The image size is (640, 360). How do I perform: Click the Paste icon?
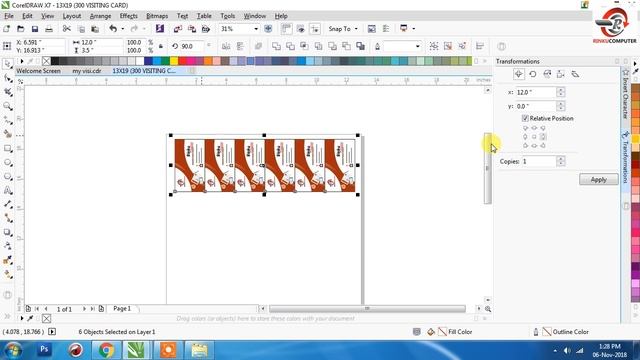(x=95, y=29)
